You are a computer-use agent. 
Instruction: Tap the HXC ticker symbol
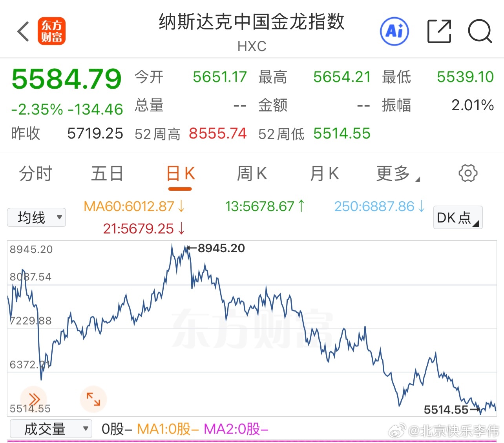pos(252,46)
